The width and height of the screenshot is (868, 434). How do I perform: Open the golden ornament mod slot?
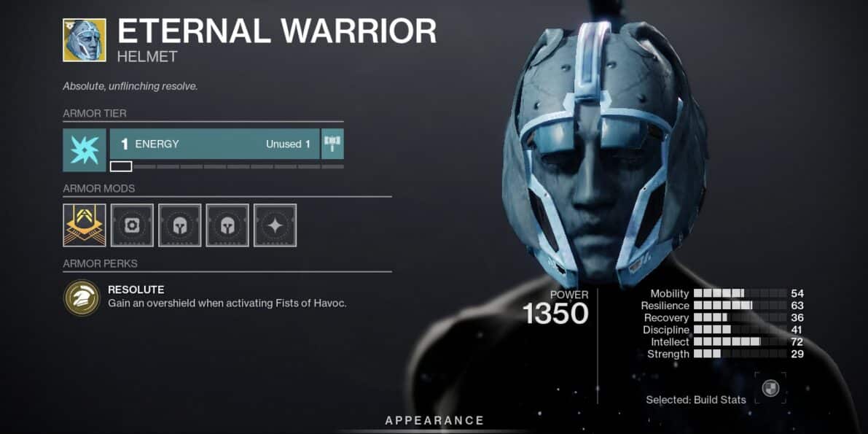(84, 225)
